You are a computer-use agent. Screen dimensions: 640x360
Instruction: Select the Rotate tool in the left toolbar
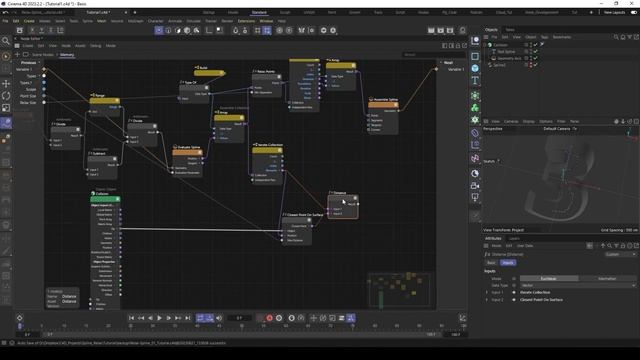click(6, 96)
